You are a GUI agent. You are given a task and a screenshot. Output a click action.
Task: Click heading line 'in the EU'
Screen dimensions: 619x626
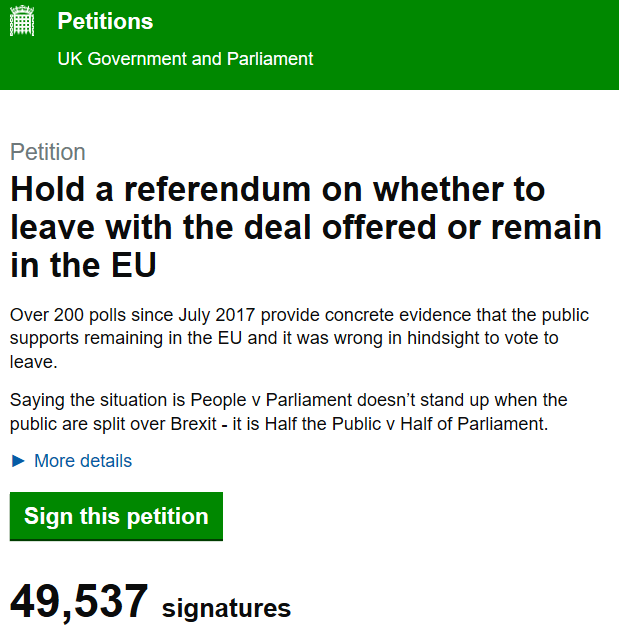click(84, 266)
